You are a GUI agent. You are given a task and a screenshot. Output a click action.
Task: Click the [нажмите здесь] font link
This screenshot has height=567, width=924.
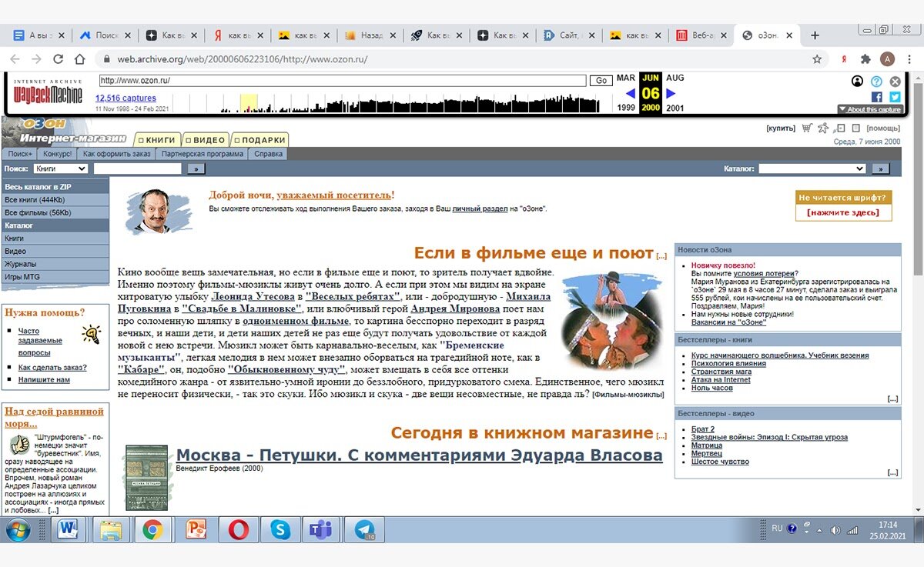click(843, 212)
